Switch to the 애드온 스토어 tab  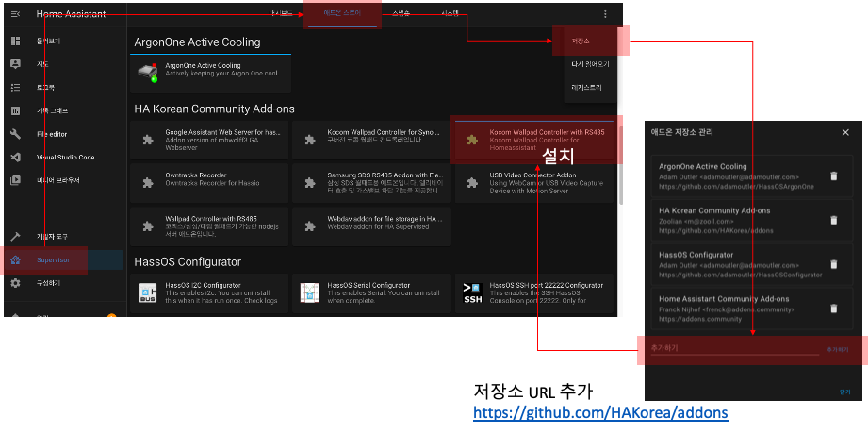click(x=342, y=13)
